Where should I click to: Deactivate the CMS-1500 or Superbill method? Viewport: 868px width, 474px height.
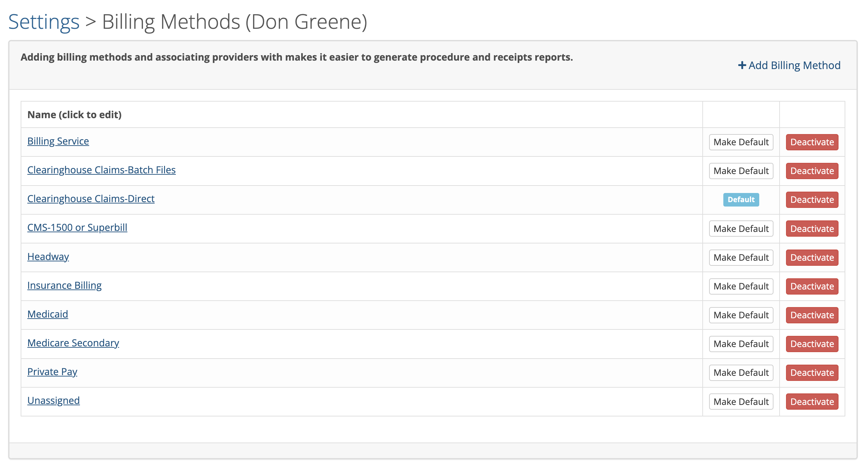point(812,229)
